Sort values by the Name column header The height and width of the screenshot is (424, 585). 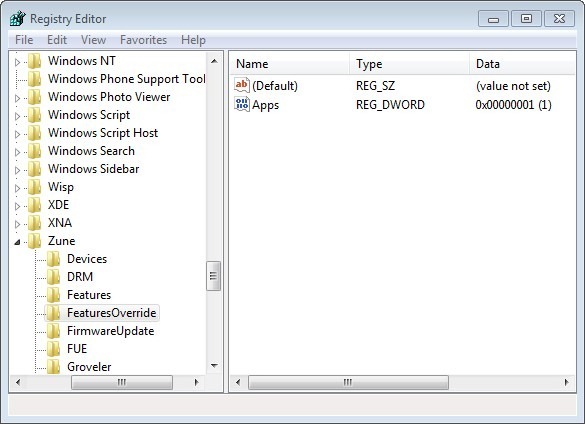pyautogui.click(x=290, y=64)
